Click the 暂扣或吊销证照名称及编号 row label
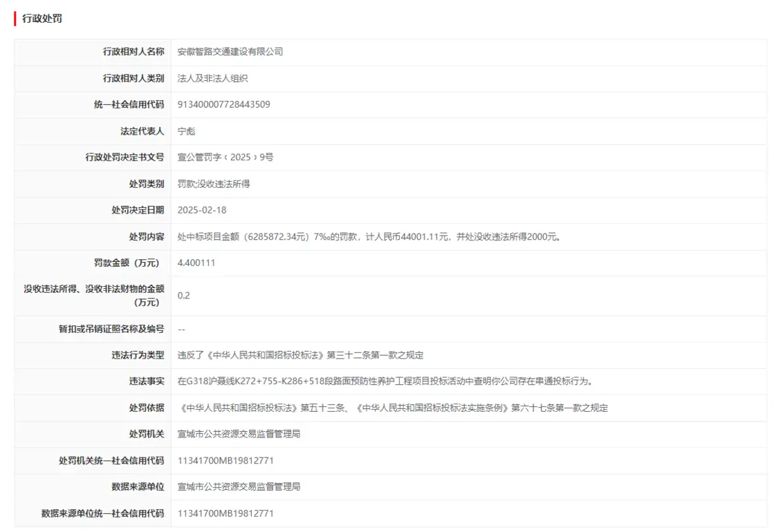This screenshot has width=778, height=532. (111, 329)
